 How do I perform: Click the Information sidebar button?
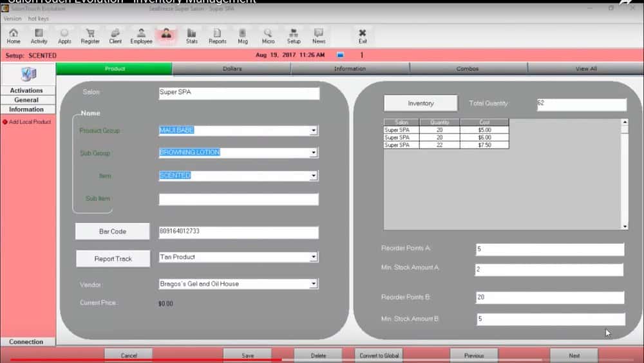(28, 109)
